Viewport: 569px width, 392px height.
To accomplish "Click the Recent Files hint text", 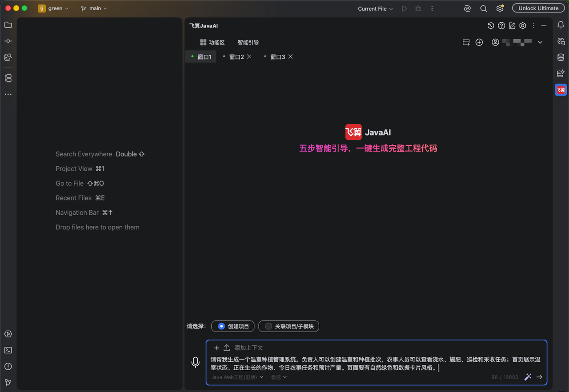I will coord(73,198).
